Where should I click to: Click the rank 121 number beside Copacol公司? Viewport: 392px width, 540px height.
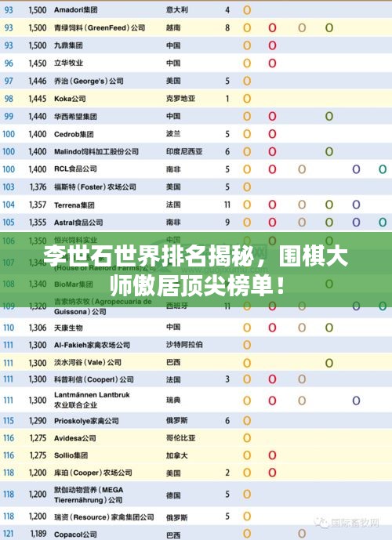pos(9,534)
